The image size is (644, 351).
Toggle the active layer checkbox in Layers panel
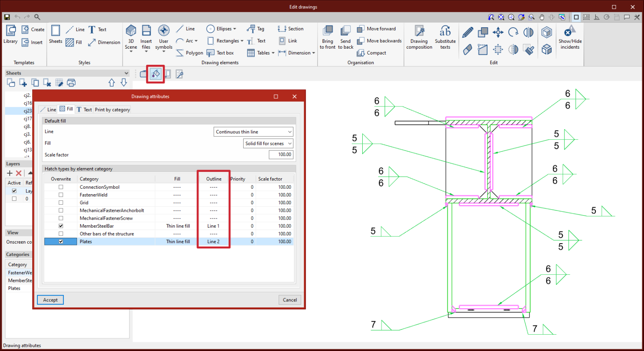click(x=14, y=190)
